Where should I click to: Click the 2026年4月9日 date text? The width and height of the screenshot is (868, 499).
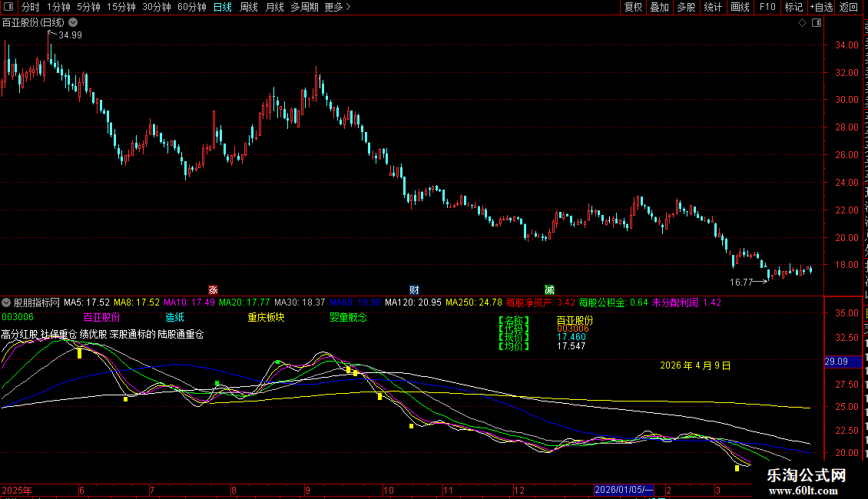tap(695, 365)
